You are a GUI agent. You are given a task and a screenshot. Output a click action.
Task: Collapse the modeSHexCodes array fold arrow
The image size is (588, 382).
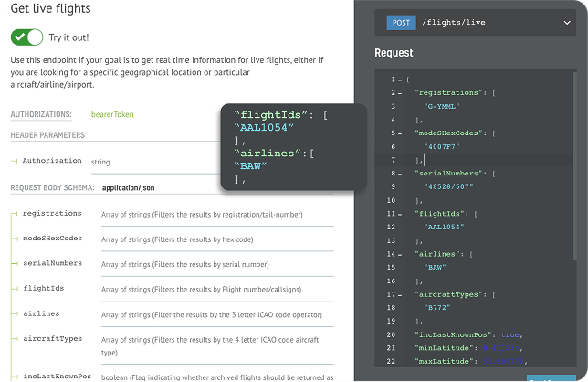(x=399, y=132)
